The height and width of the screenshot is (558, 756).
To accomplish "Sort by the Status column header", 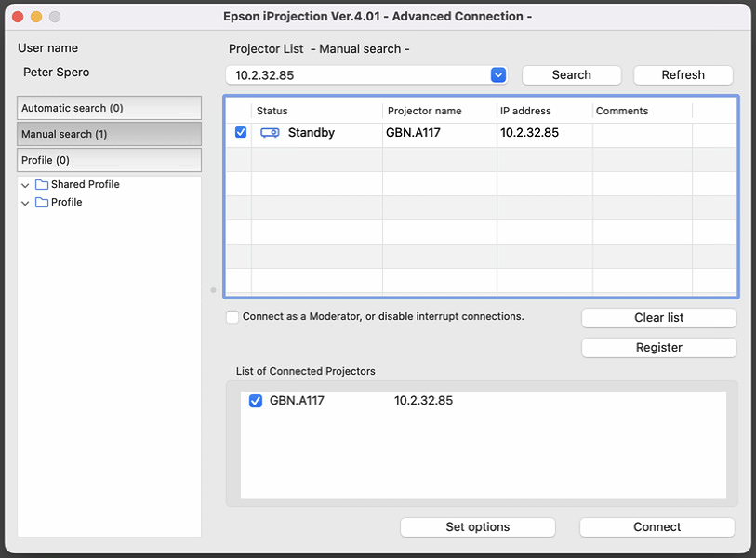I will (317, 111).
